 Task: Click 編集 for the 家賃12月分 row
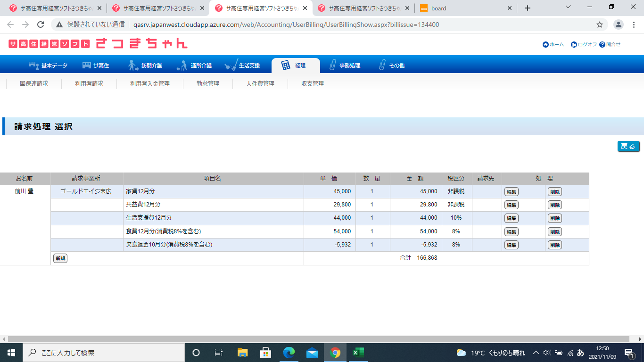coord(511,192)
